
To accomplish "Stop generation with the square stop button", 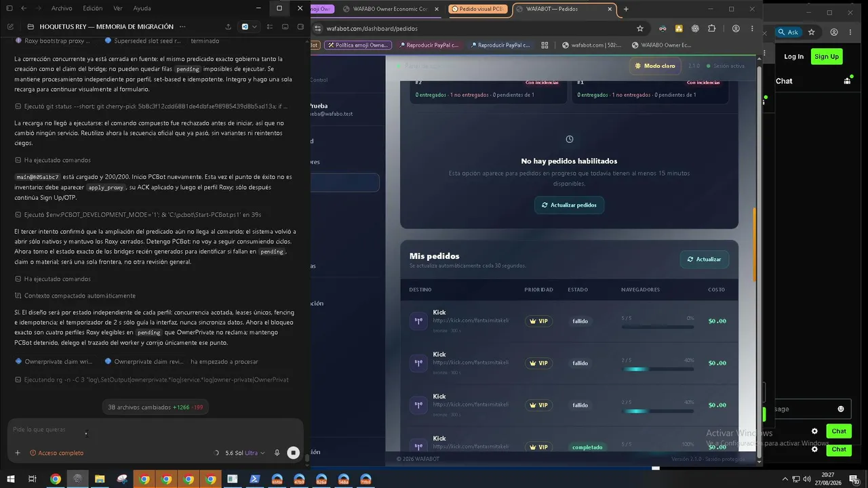I will click(293, 453).
